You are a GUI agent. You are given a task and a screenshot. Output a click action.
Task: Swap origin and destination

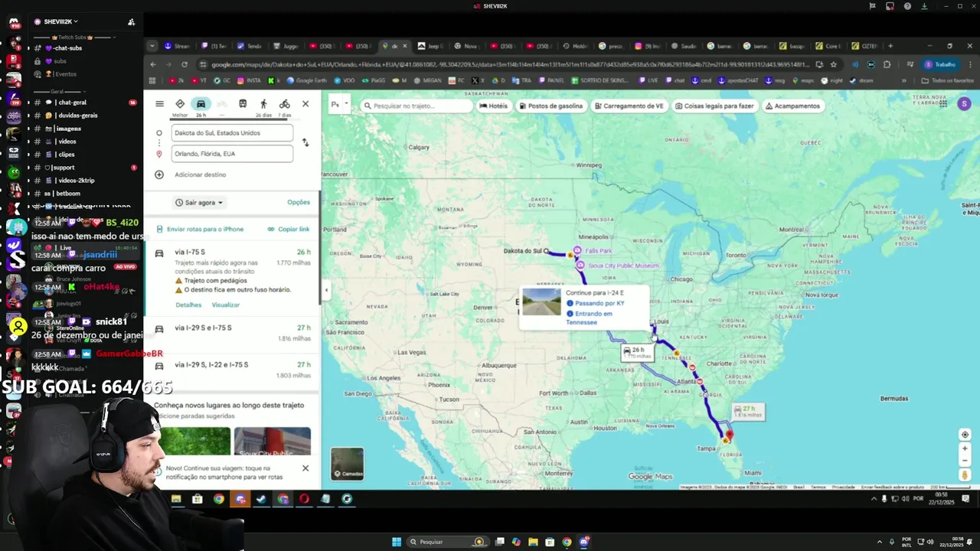pyautogui.click(x=305, y=143)
